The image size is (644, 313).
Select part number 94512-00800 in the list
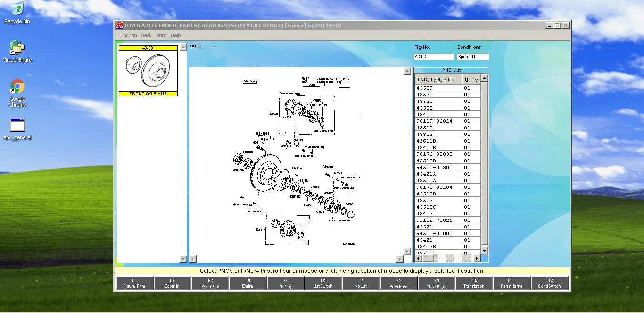pyautogui.click(x=438, y=167)
